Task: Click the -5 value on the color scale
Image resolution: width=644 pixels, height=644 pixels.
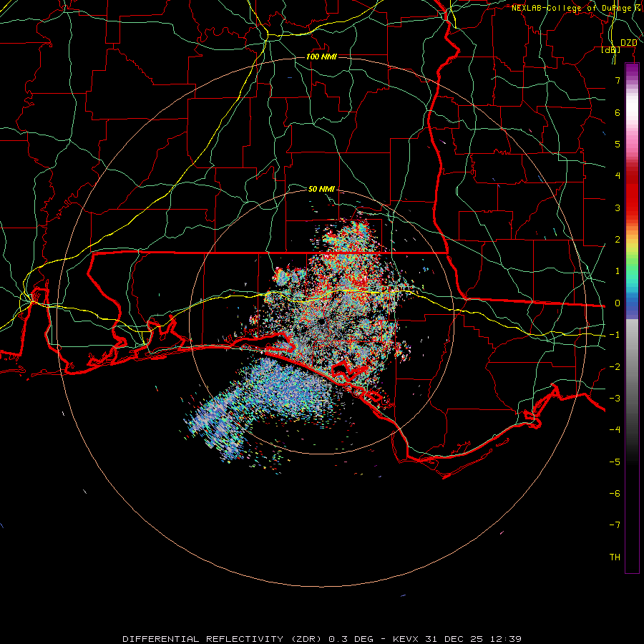Action: click(x=615, y=462)
